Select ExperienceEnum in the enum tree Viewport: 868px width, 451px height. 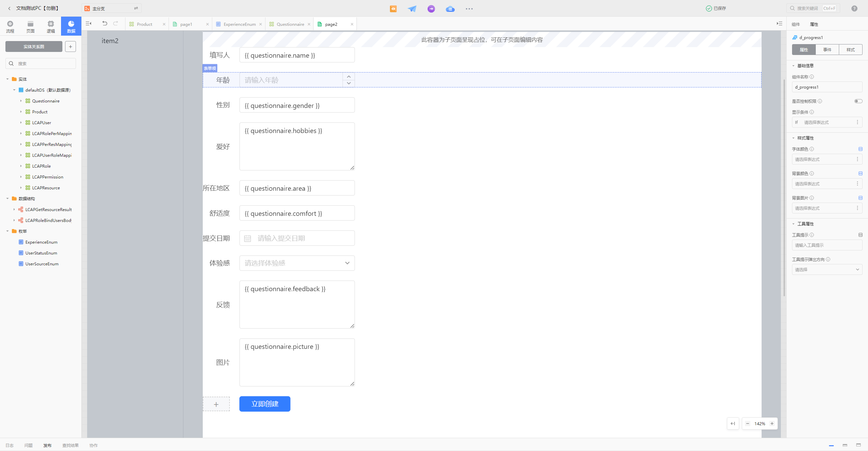(x=41, y=242)
